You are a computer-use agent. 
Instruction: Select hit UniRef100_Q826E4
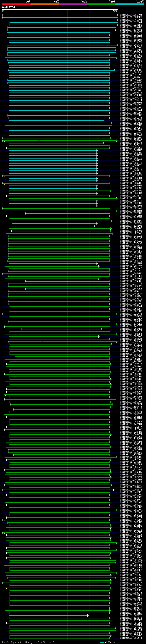tap(131, 417)
